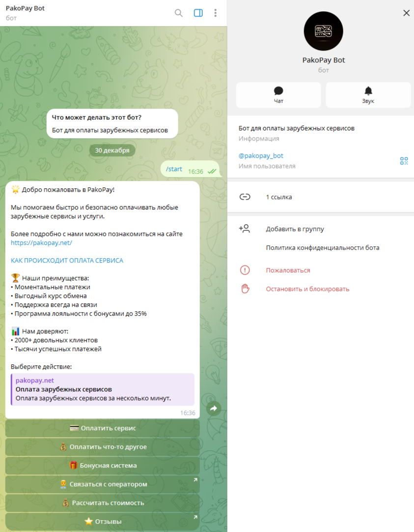Click Оплатить что-то другое button
The height and width of the screenshot is (532, 414).
[103, 447]
